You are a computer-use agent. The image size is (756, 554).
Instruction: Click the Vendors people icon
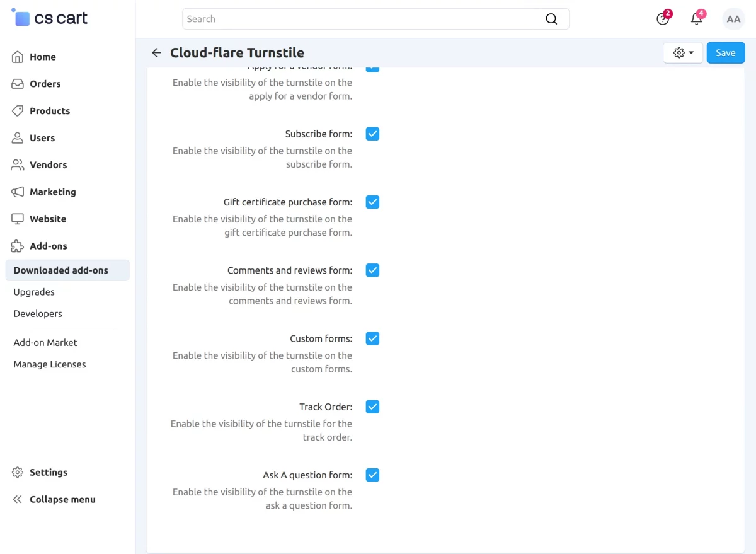18,165
